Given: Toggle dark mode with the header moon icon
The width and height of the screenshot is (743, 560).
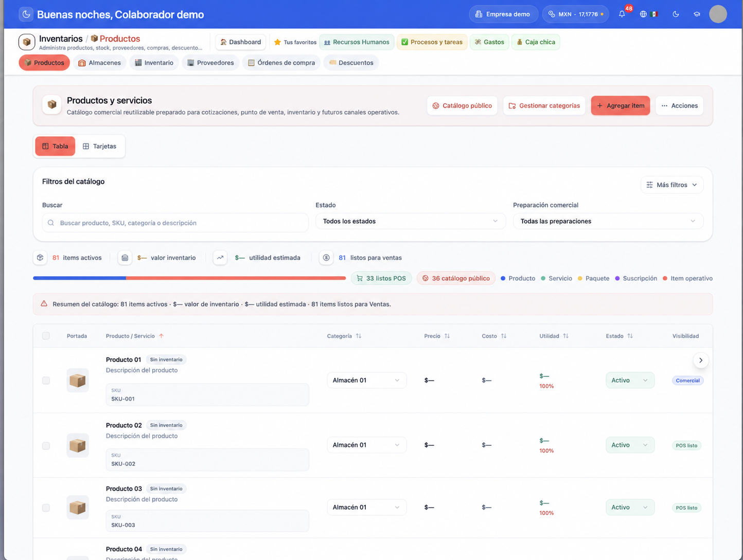Looking at the screenshot, I should [676, 14].
